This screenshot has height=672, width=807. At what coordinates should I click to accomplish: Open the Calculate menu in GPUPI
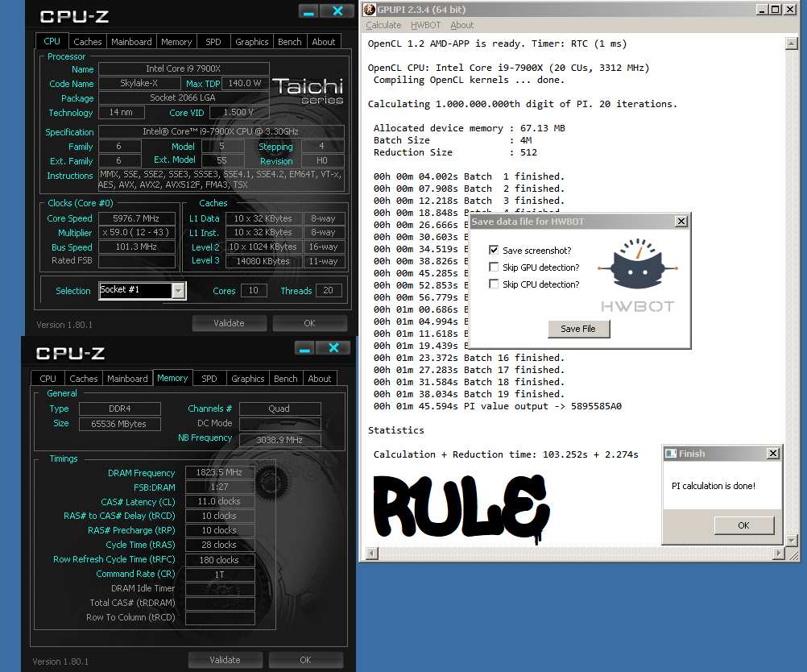tap(383, 25)
